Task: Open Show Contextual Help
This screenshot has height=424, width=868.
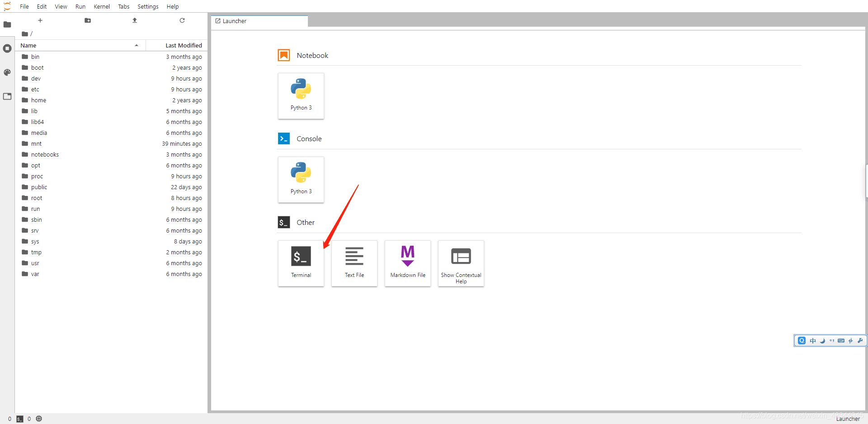Action: 461,263
